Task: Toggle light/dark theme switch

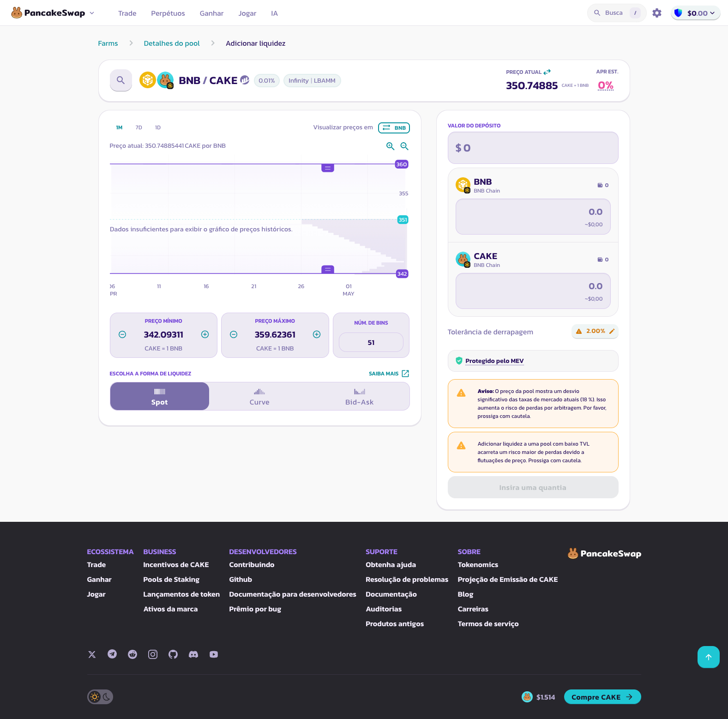Action: [100, 697]
